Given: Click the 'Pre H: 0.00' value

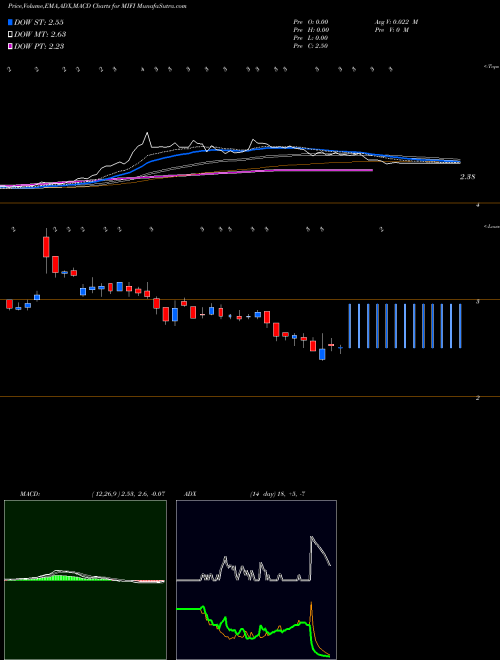Looking at the screenshot, I should click(x=311, y=30).
